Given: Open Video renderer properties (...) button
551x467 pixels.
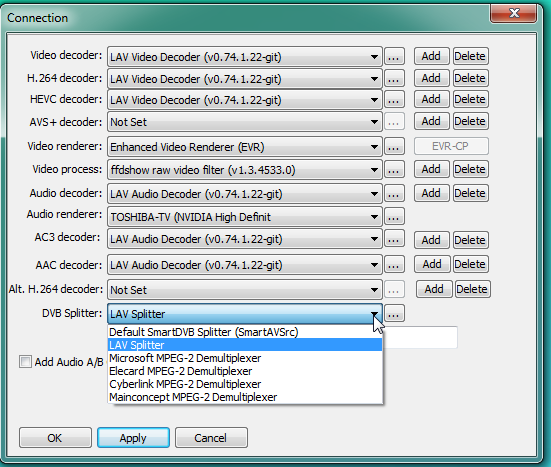Looking at the screenshot, I should click(x=394, y=146).
